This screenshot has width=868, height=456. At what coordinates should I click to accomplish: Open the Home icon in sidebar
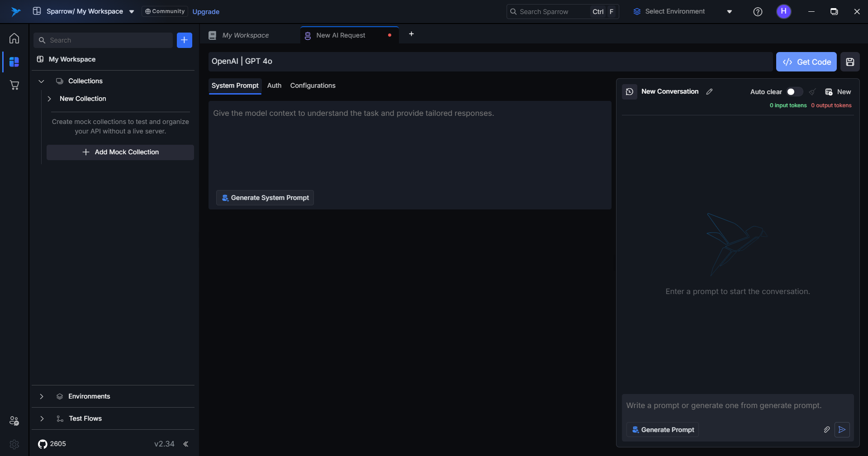[x=14, y=38]
